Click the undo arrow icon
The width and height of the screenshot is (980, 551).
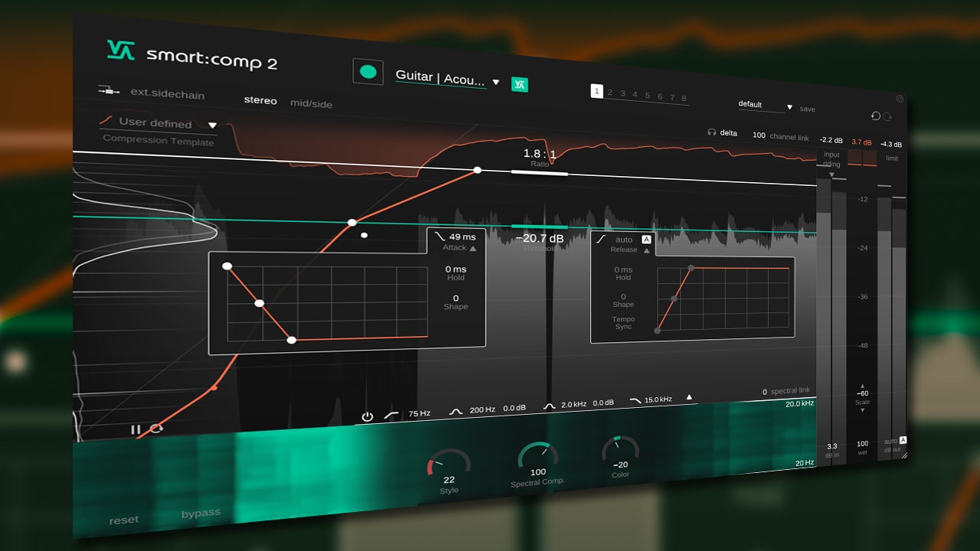click(876, 116)
